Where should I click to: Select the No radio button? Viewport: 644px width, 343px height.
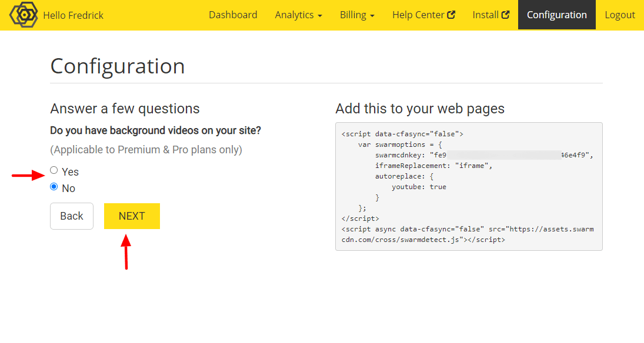pyautogui.click(x=54, y=187)
